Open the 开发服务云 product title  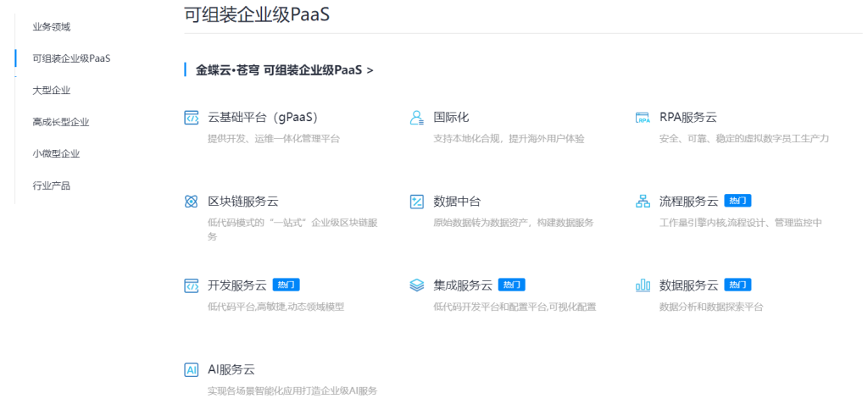[237, 285]
